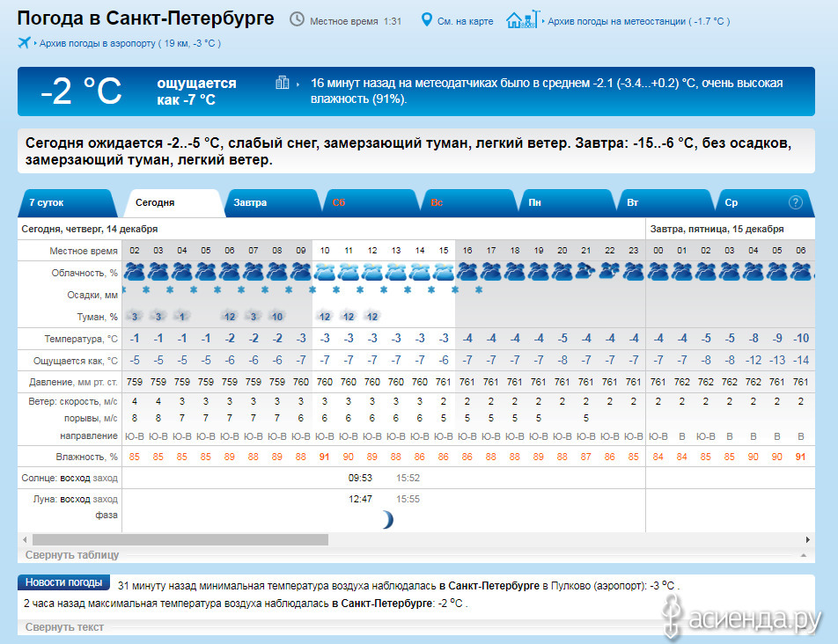Screen dimensions: 838x644
Task: Click the moonset time 15:55
Action: [408, 500]
